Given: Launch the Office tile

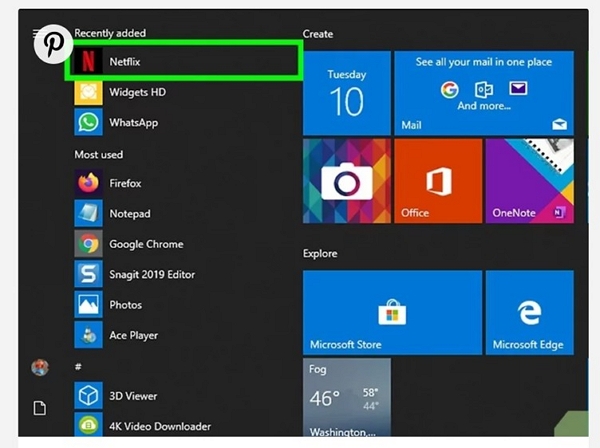Looking at the screenshot, I should (x=438, y=181).
